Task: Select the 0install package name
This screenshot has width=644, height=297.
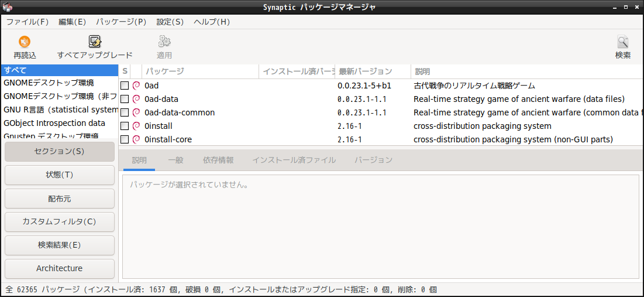Action: pyautogui.click(x=159, y=126)
